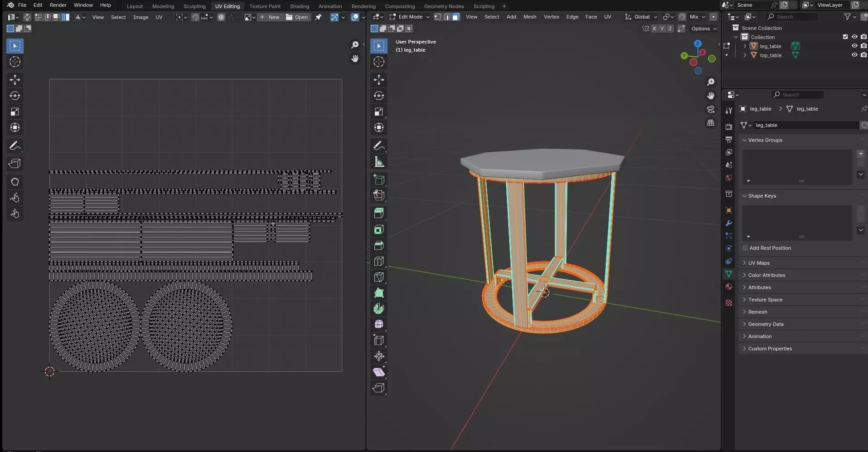Screen dimensions: 868x452
Task: Select the Move tool in the UV editor
Action: coord(15,80)
